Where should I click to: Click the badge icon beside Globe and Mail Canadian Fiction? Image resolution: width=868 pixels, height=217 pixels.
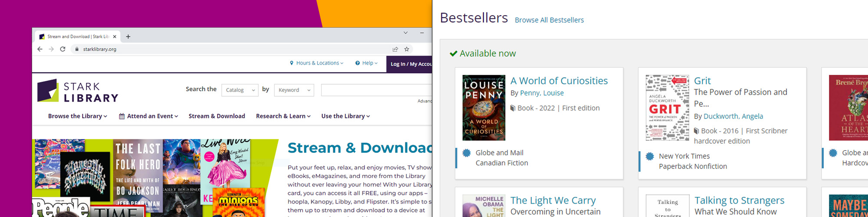pos(467,153)
